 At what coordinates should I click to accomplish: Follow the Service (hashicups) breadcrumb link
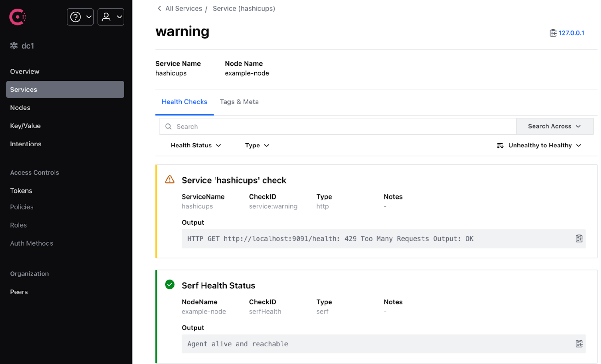(244, 9)
